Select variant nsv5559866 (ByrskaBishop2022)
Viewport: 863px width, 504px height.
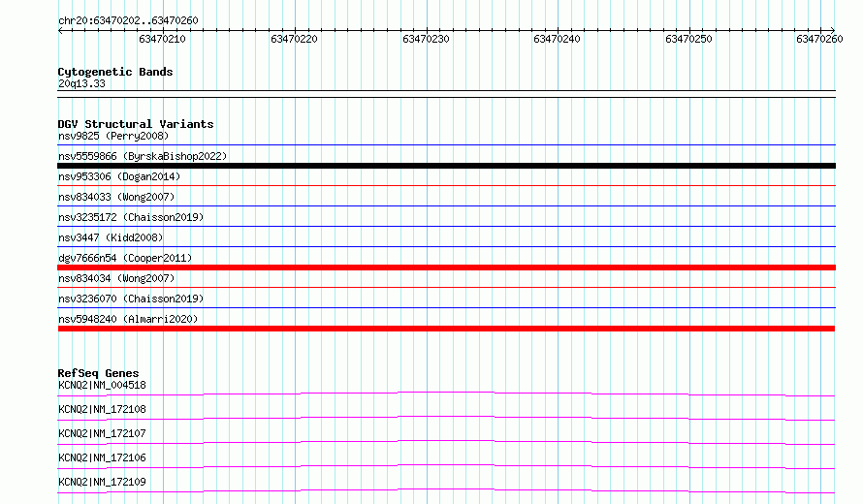pyautogui.click(x=143, y=156)
